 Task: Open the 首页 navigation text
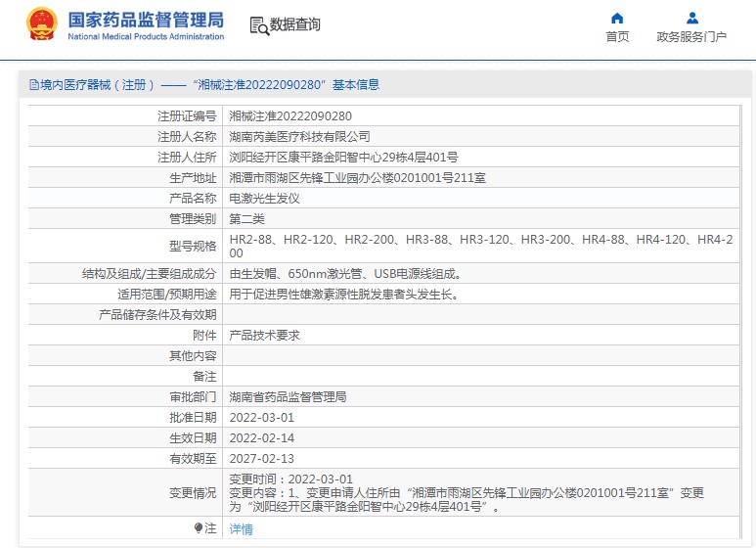coord(617,37)
